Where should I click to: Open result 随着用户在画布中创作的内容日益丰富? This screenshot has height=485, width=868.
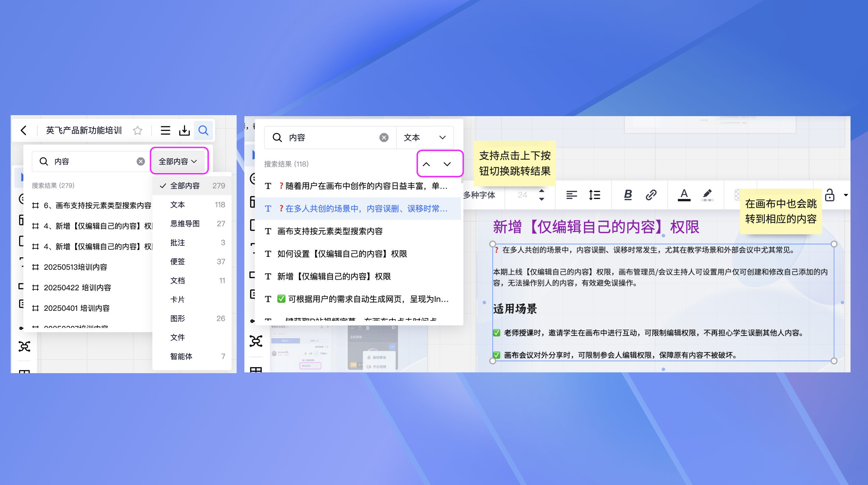[x=358, y=186]
